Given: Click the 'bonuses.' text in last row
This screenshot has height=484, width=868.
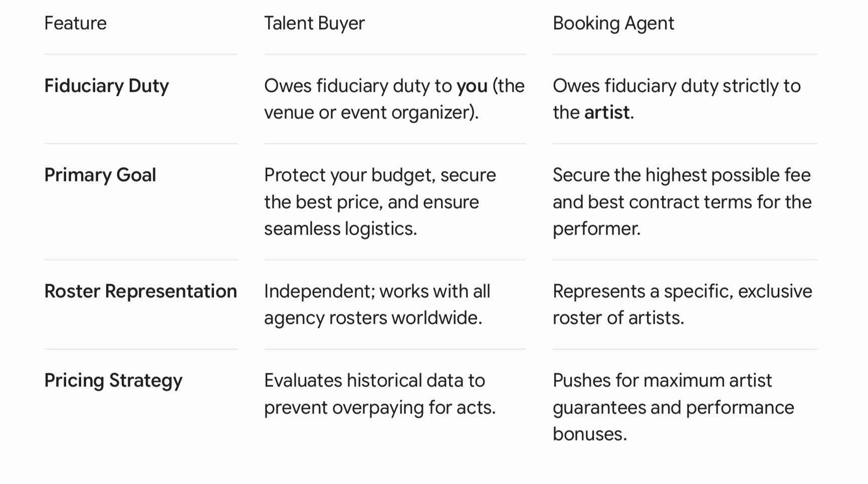Looking at the screenshot, I should (x=590, y=434).
